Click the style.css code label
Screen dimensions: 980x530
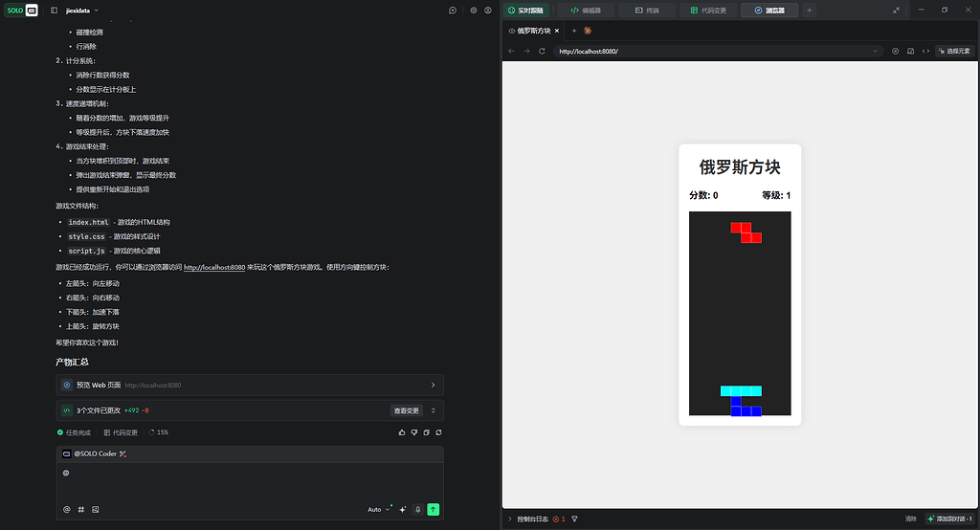tap(86, 237)
